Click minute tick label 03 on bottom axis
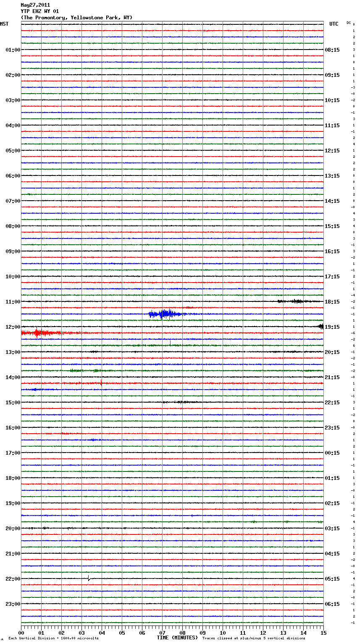Screen dimensions: 357x644 pos(82,633)
